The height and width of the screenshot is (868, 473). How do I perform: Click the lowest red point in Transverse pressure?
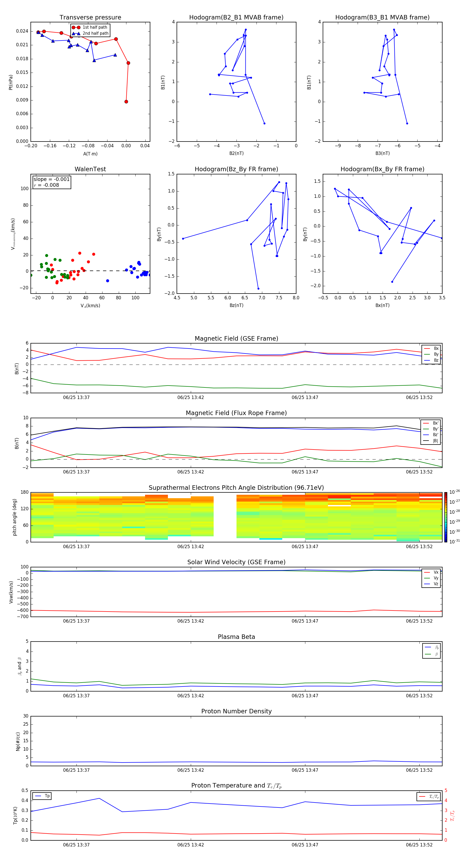coord(126,102)
